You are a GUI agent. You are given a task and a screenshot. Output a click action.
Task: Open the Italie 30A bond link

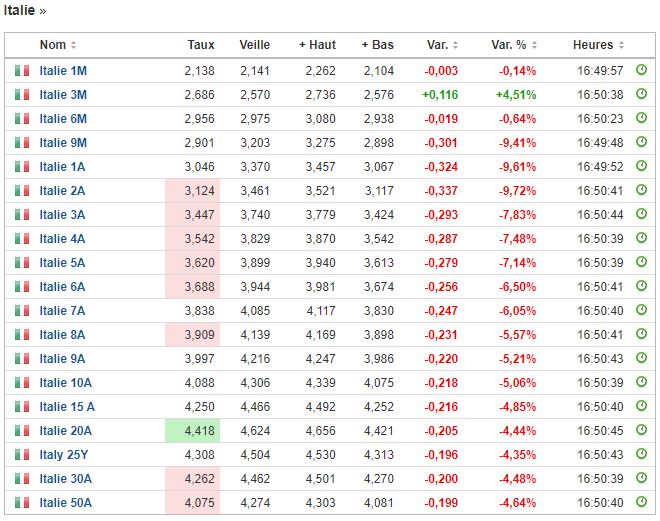pyautogui.click(x=65, y=479)
